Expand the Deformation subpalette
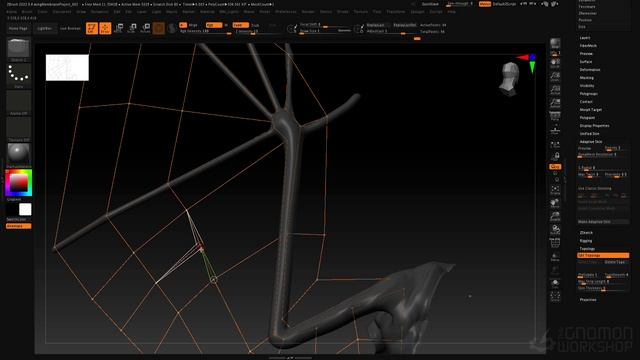Screen dimensions: 640x360 590,70
